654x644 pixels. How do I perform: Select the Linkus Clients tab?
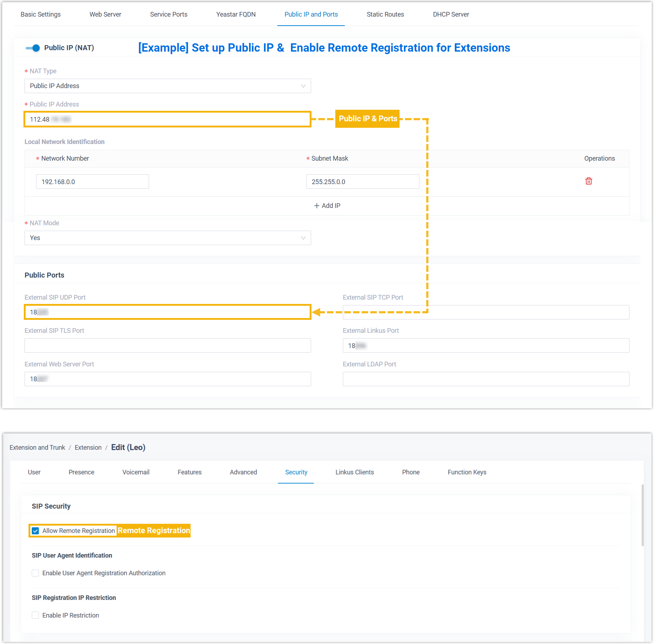coord(354,472)
